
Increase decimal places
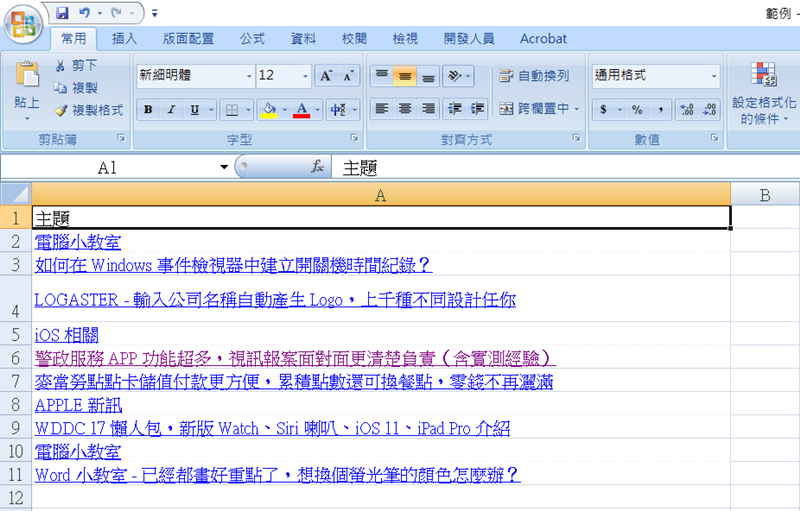687,110
